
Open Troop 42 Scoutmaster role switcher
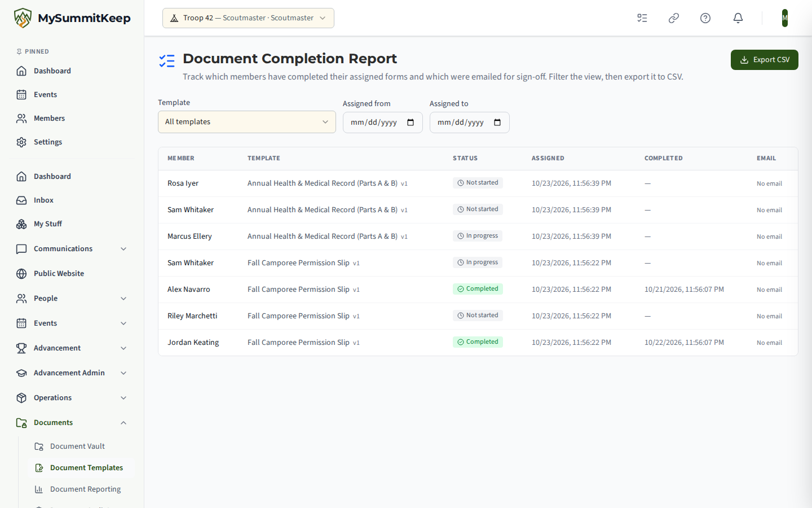click(248, 18)
